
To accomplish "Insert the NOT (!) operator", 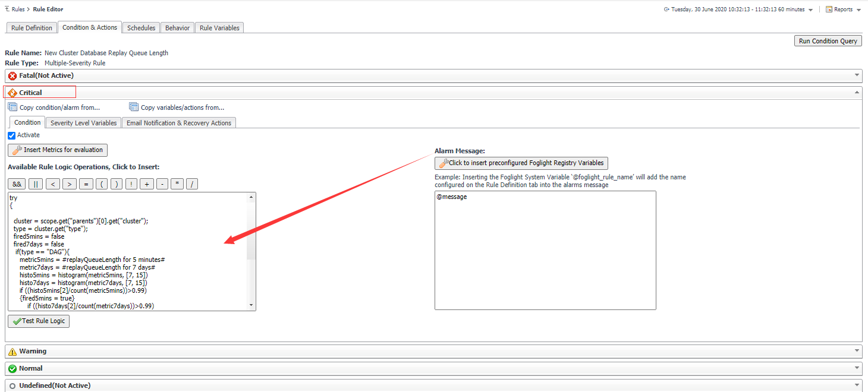I will [132, 184].
